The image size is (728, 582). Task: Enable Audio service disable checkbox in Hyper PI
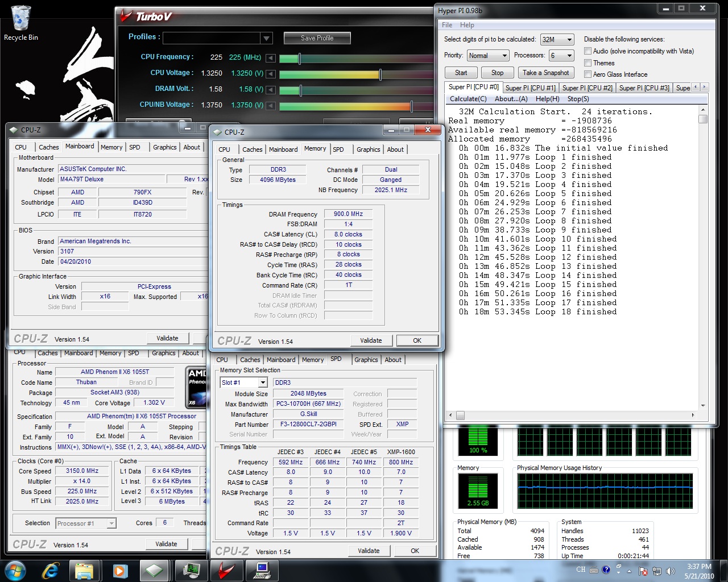[x=588, y=51]
